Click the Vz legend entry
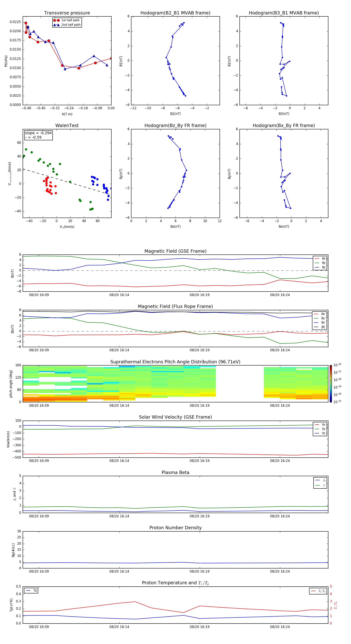The height and width of the screenshot is (644, 351). (320, 433)
